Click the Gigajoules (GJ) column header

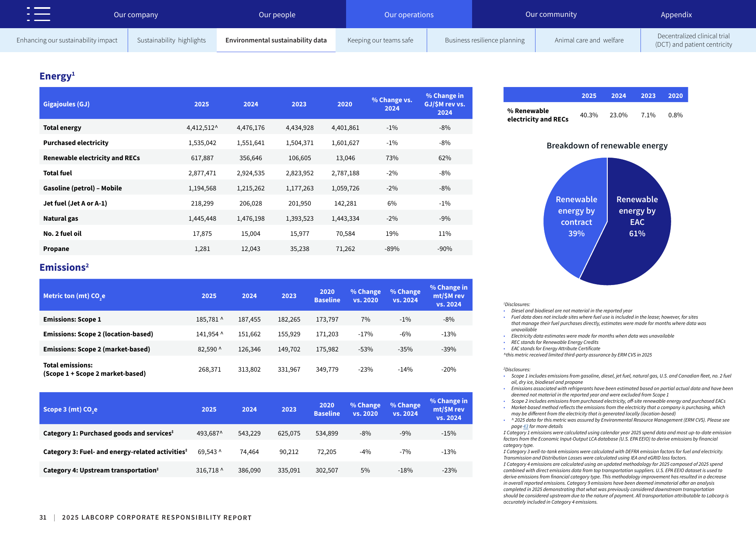point(66,104)
